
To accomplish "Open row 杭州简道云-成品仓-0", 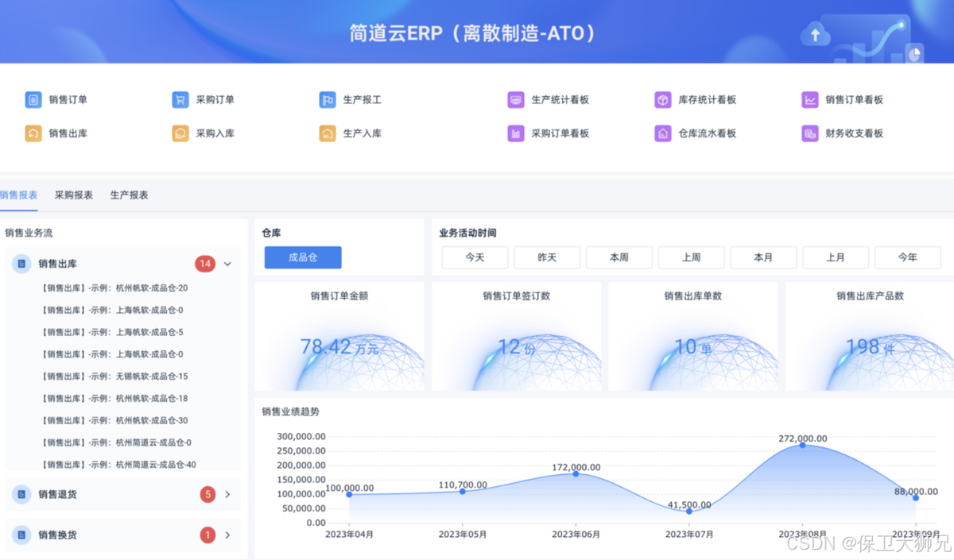I will [x=116, y=442].
